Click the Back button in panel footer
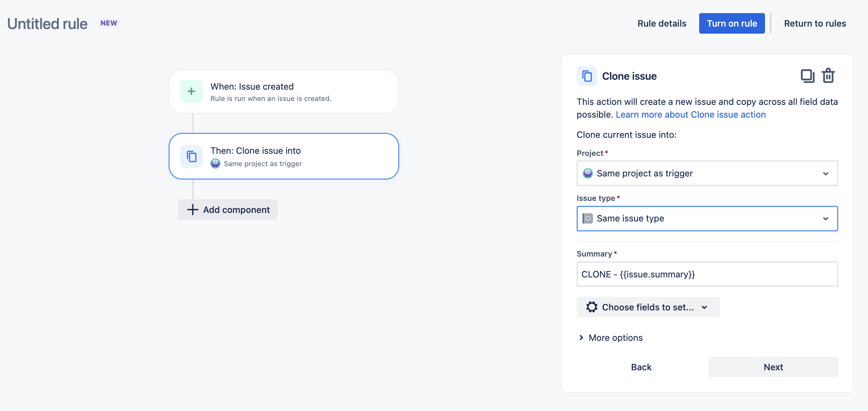The height and width of the screenshot is (411, 868). pos(641,367)
